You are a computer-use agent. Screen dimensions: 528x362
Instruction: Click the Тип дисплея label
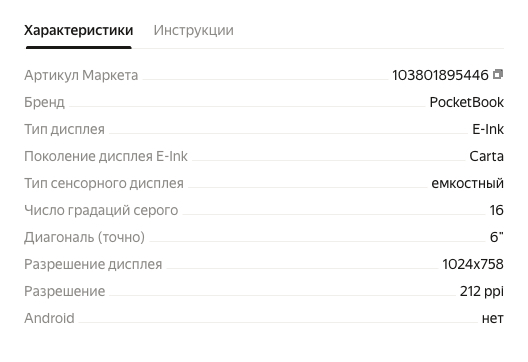tap(64, 129)
